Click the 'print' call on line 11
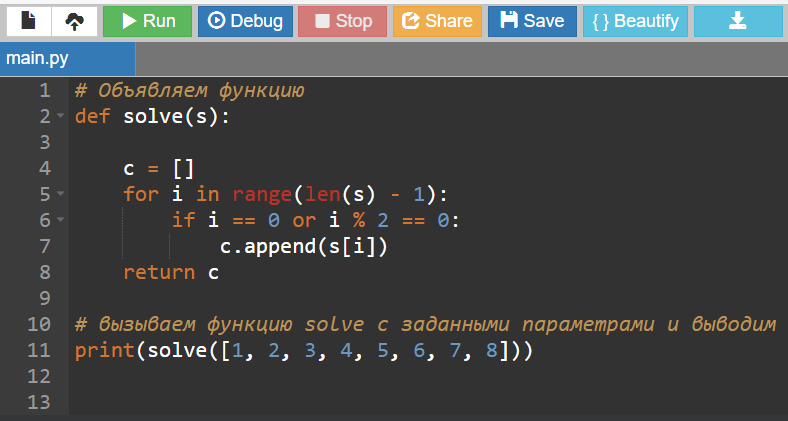Screen dimensions: 788x421 (105, 350)
